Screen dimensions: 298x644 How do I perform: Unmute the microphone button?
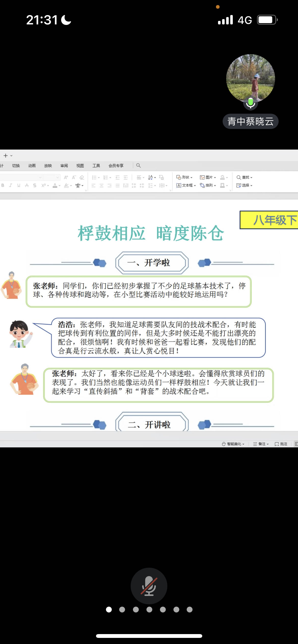[x=149, y=586]
